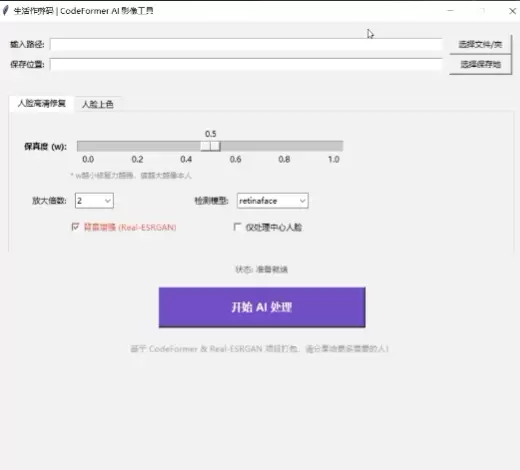Image resolution: width=520 pixels, height=470 pixels.
Task: Switch to the face colorization tab
Action: 97,104
